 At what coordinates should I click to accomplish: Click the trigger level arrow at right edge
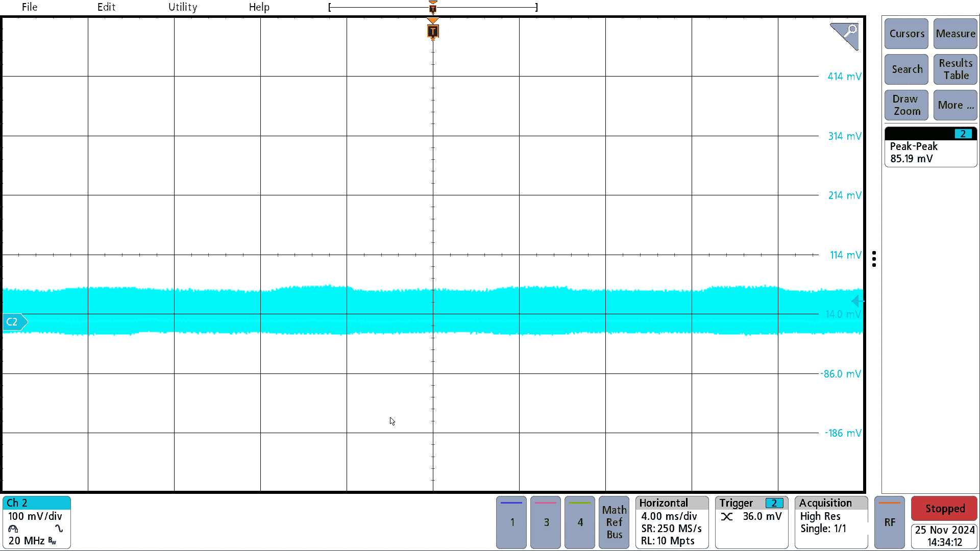pos(857,301)
